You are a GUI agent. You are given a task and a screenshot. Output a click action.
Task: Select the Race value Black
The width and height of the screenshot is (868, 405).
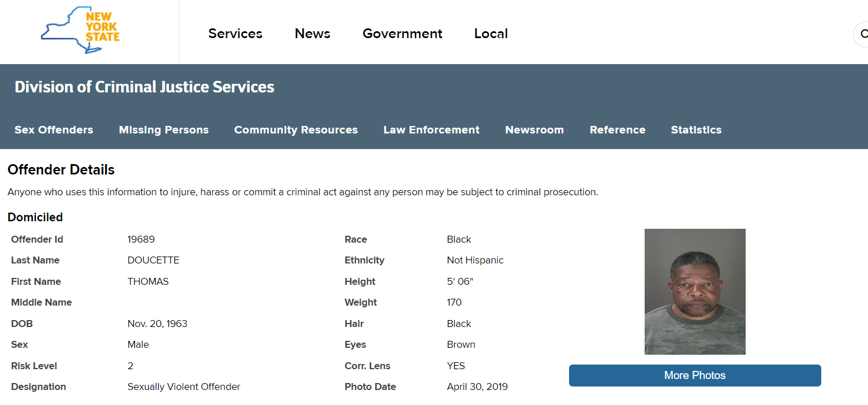point(459,239)
